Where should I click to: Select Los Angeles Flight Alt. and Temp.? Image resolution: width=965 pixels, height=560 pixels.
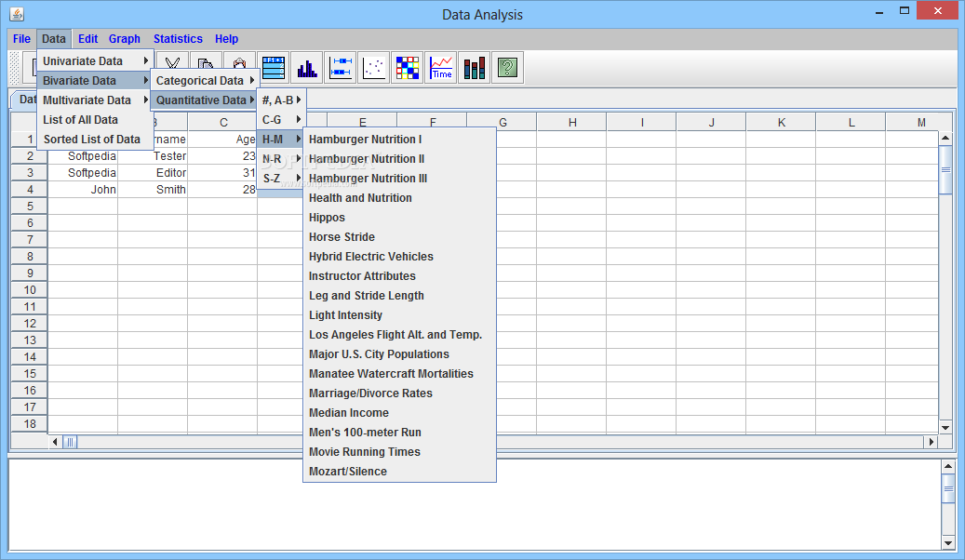(x=399, y=336)
